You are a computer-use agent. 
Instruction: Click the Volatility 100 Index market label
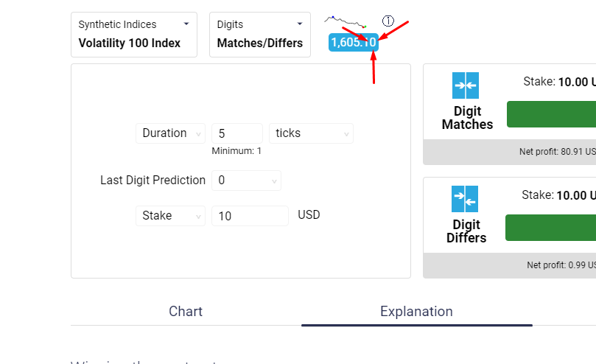click(129, 43)
